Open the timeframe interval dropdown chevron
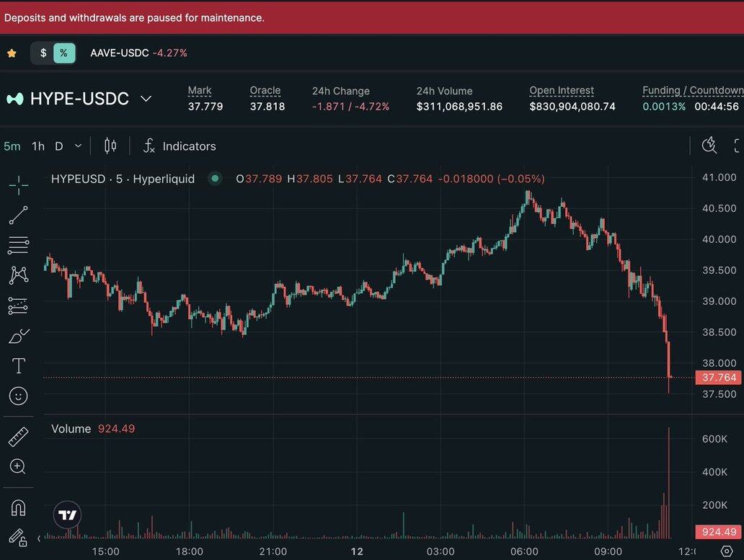The width and height of the screenshot is (744, 560). pyautogui.click(x=78, y=146)
